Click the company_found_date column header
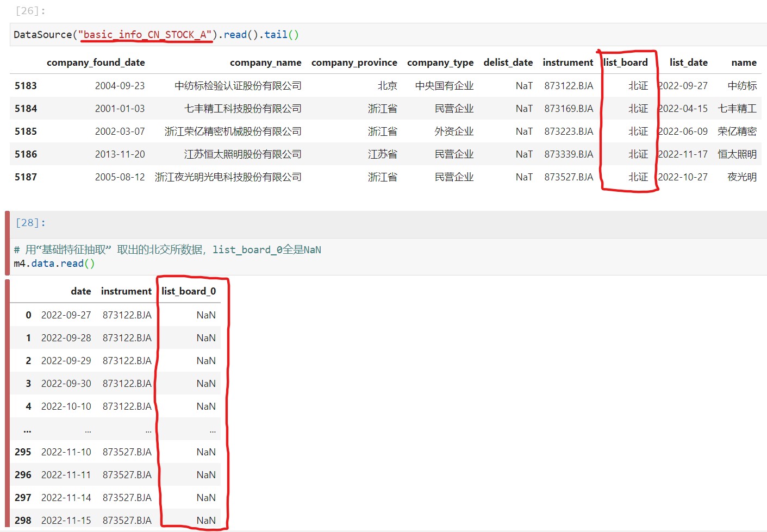The image size is (767, 532). tap(96, 62)
